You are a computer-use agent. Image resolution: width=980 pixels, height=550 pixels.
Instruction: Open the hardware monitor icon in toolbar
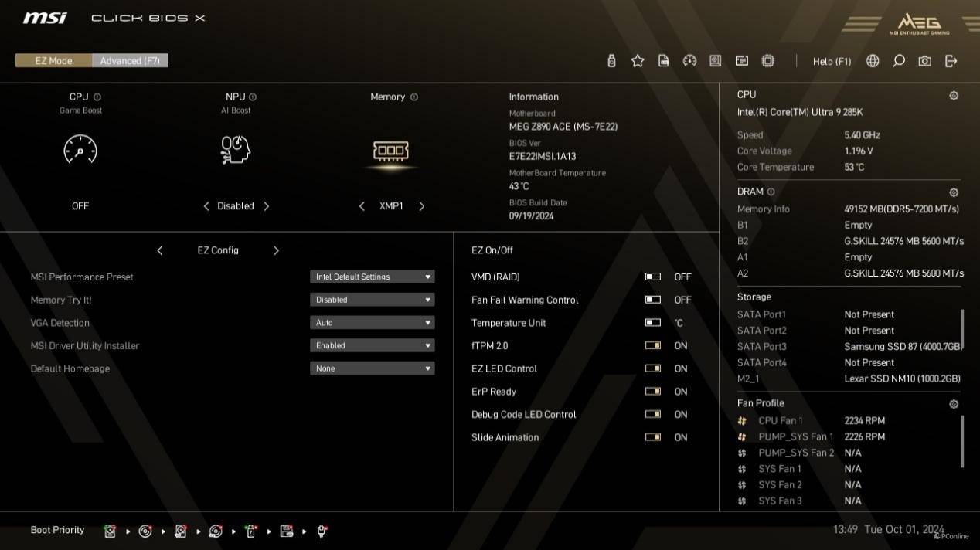[x=716, y=61]
